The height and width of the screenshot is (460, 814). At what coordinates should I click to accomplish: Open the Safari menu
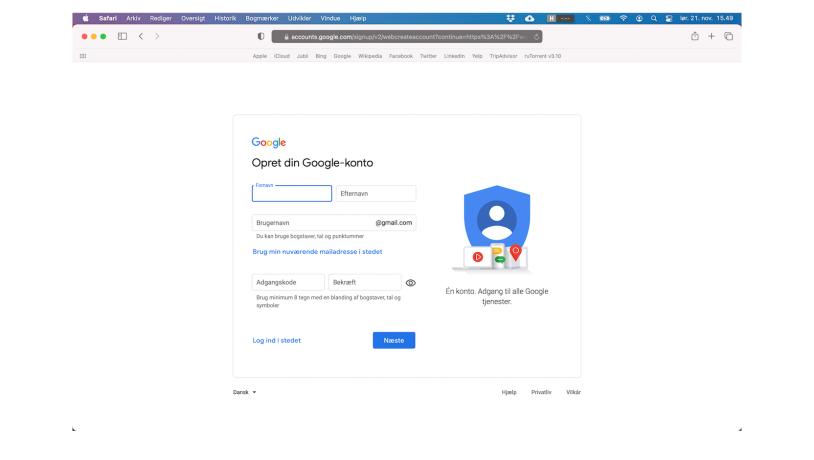click(x=108, y=18)
